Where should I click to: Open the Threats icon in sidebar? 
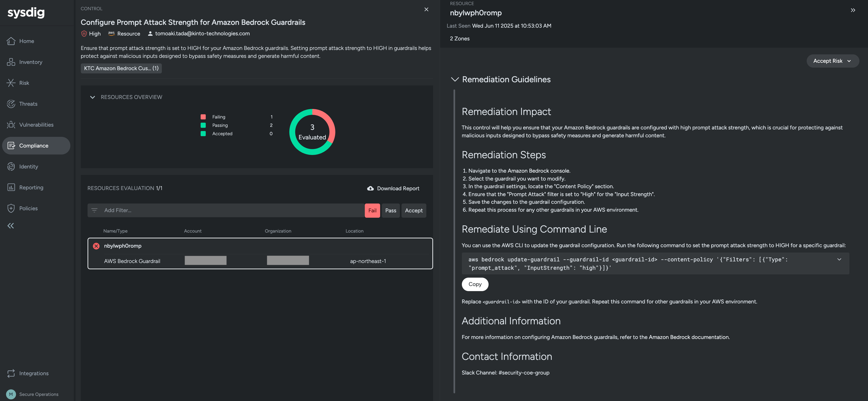11,104
